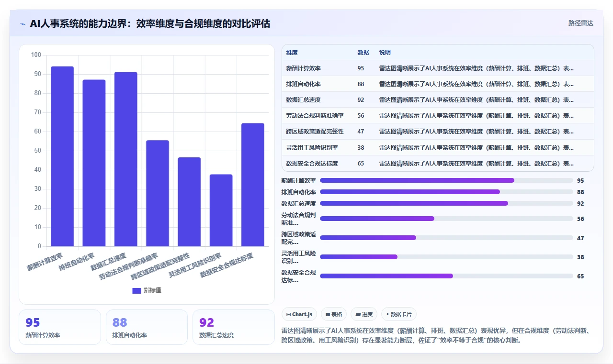Click the lightning icon beside the title
Image resolution: width=613 pixels, height=364 pixels.
pyautogui.click(x=23, y=24)
